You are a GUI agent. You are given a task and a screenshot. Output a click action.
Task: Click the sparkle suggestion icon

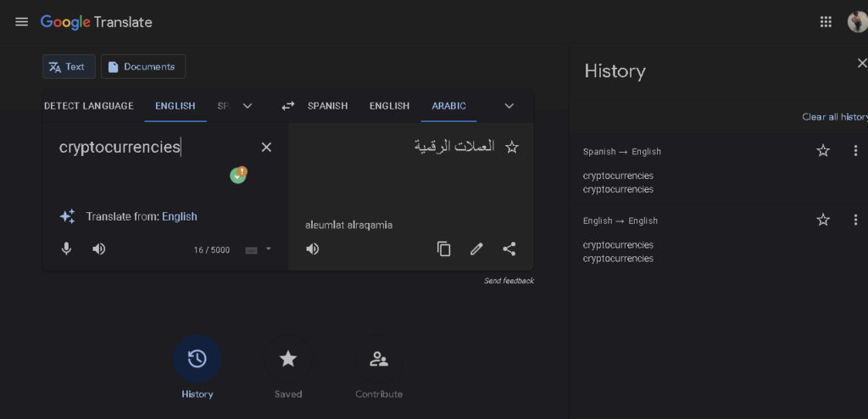[x=68, y=216]
